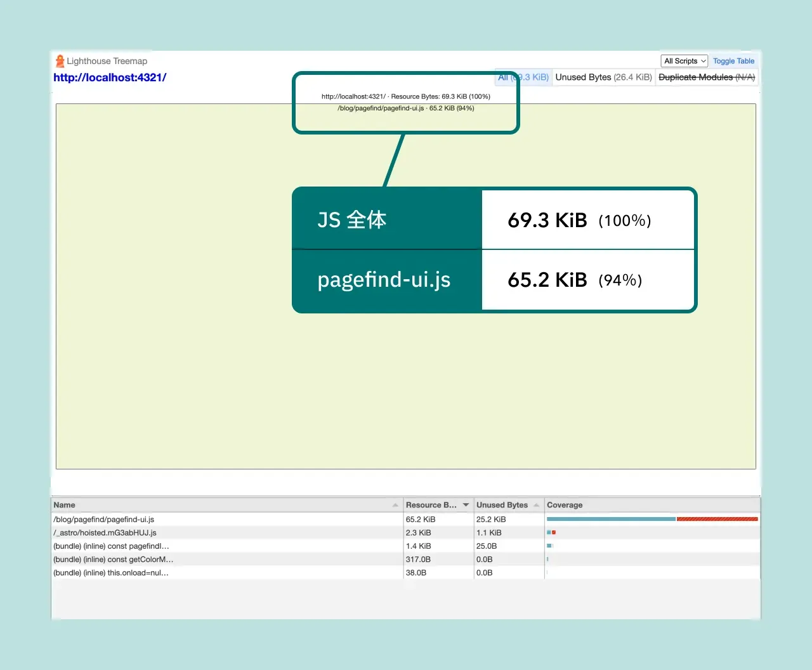
Task: Click the coverage bar for pagefind-ui.js
Action: coord(652,519)
